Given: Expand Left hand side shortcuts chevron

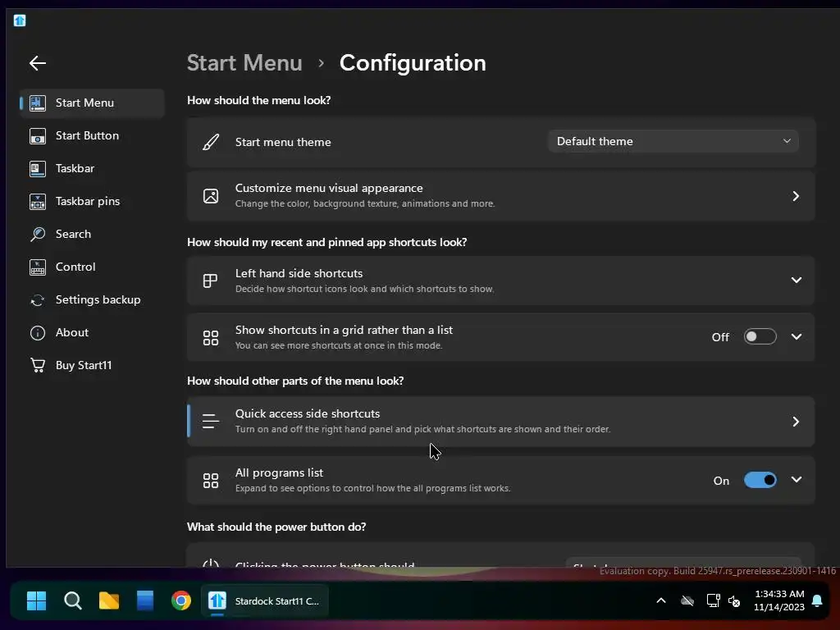Looking at the screenshot, I should click(x=797, y=281).
